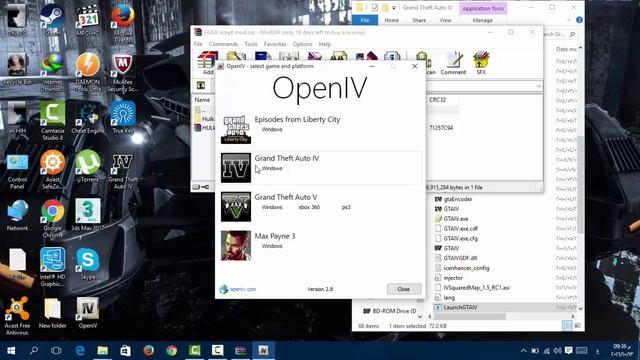Select BD-ROM Drive in Explorer navigation
640x360 pixels.
389,311
